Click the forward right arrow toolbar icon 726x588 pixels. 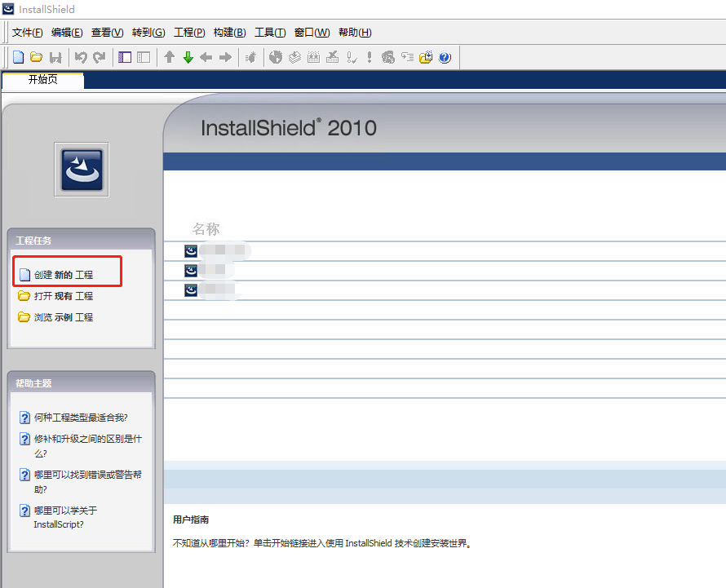225,57
